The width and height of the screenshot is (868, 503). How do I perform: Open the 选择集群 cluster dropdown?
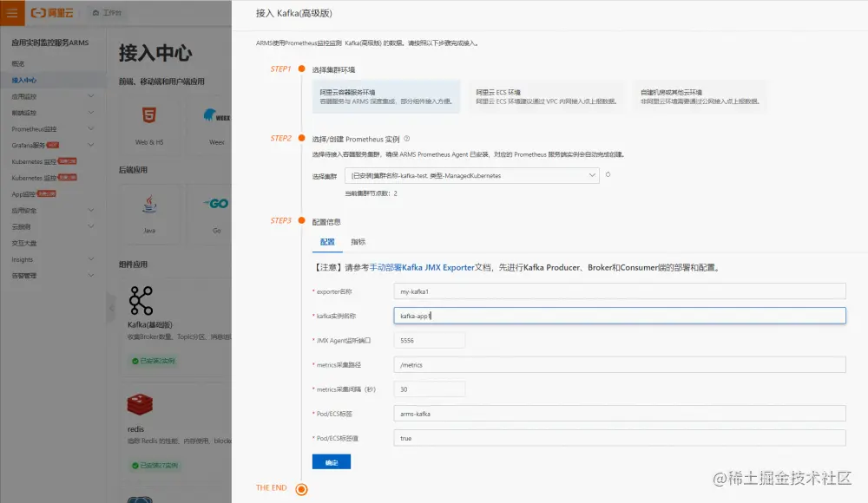click(471, 175)
